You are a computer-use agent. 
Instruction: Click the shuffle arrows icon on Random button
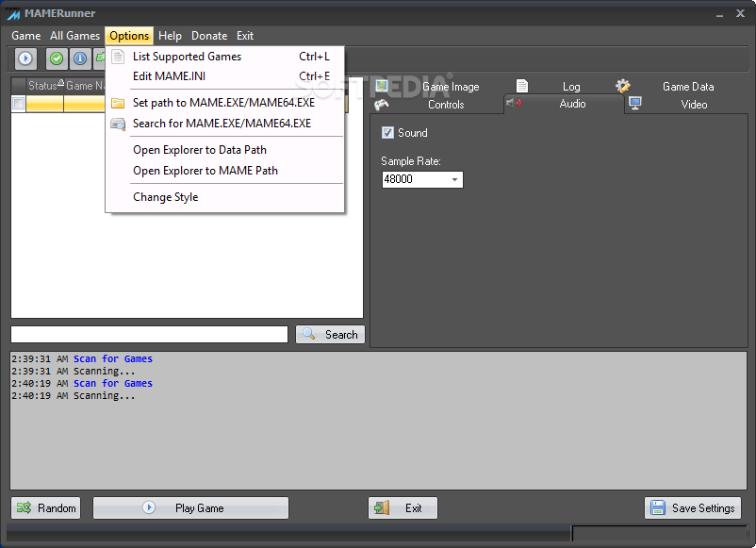tap(25, 507)
